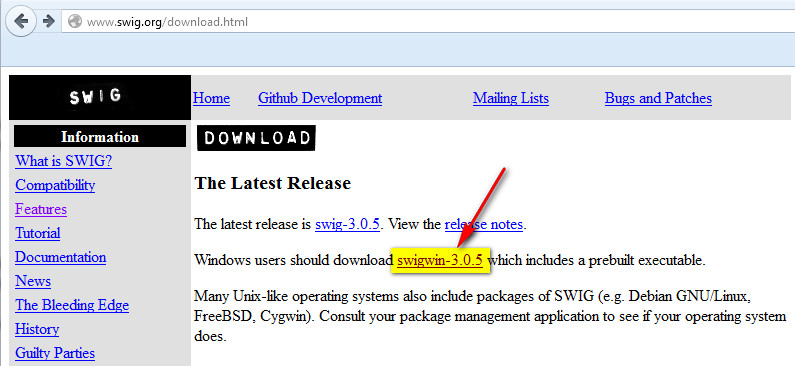Open the Compatibility sidebar link
Screen dimensions: 795x366
[x=55, y=185]
